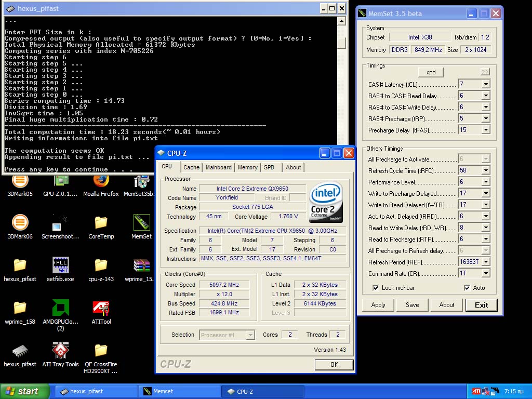Launch ATITool from the desktop
The width and height of the screenshot is (532, 399).
click(101, 312)
